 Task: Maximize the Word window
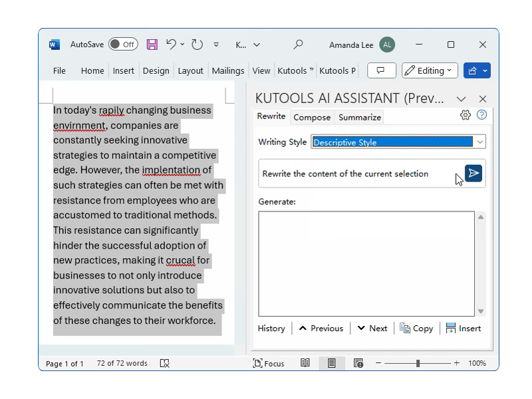[x=451, y=45]
